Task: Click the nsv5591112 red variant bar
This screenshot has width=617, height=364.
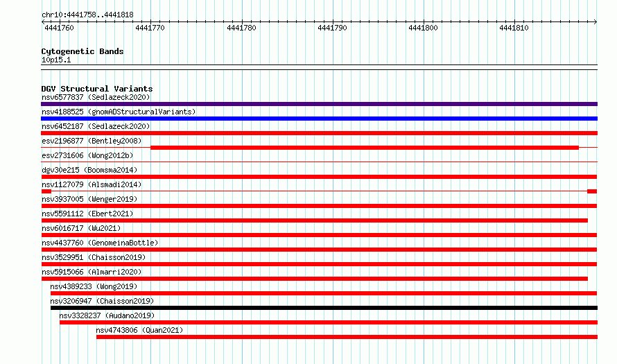Action: click(x=315, y=220)
